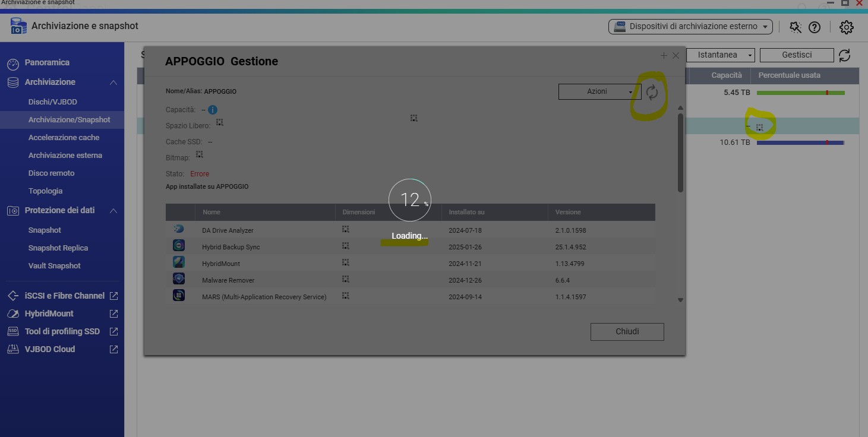Open Snapshot Replica in the sidebar
This screenshot has height=437, width=868.
(58, 248)
